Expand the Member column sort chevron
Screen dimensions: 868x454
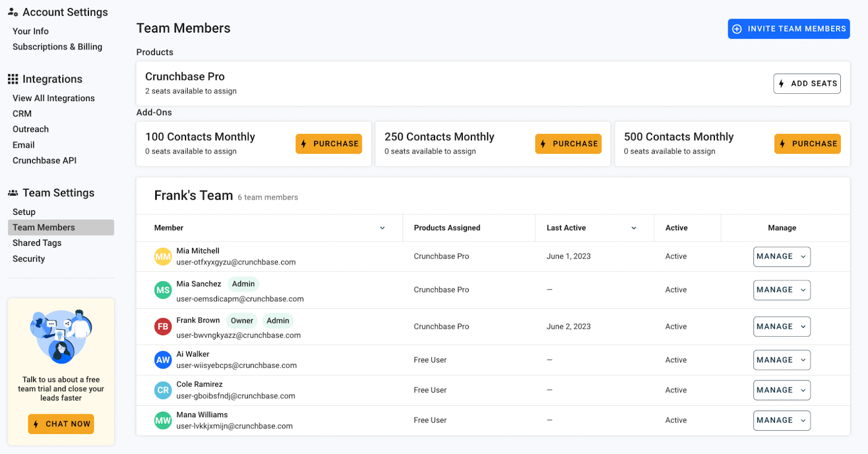click(x=382, y=228)
